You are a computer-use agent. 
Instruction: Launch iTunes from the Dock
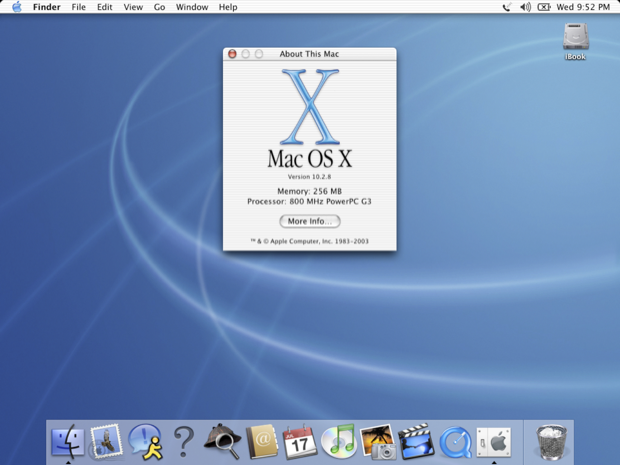(338, 441)
